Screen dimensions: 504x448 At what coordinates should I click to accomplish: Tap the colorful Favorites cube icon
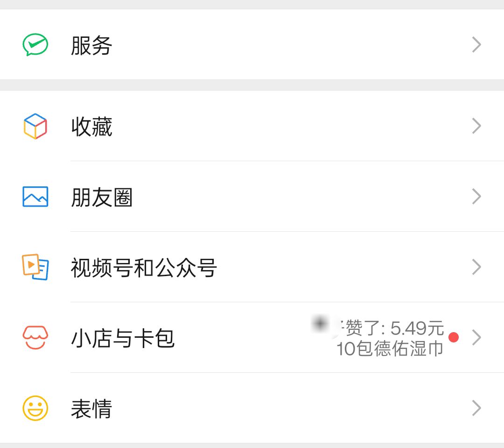point(35,126)
